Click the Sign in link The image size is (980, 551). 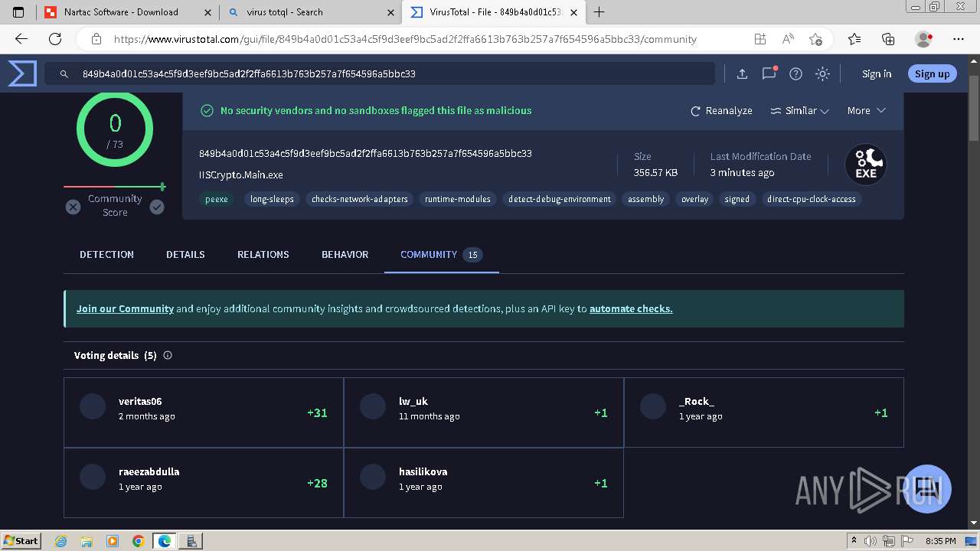tap(877, 73)
